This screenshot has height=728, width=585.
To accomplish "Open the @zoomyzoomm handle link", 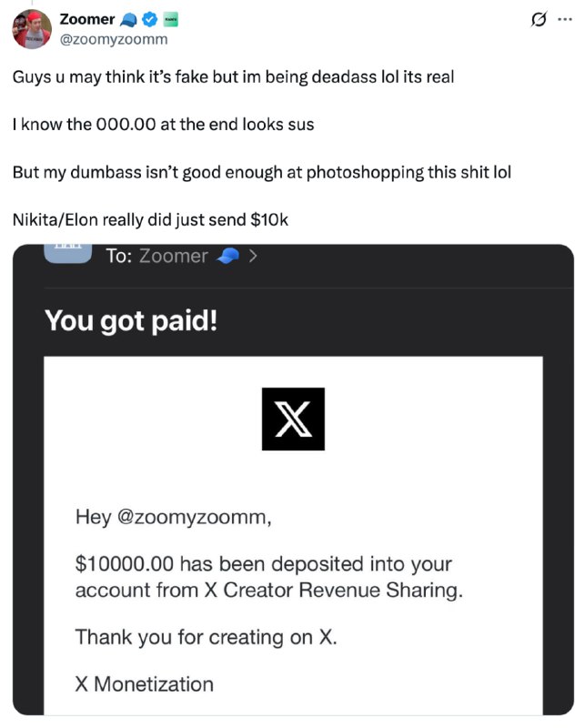I will pos(113,39).
